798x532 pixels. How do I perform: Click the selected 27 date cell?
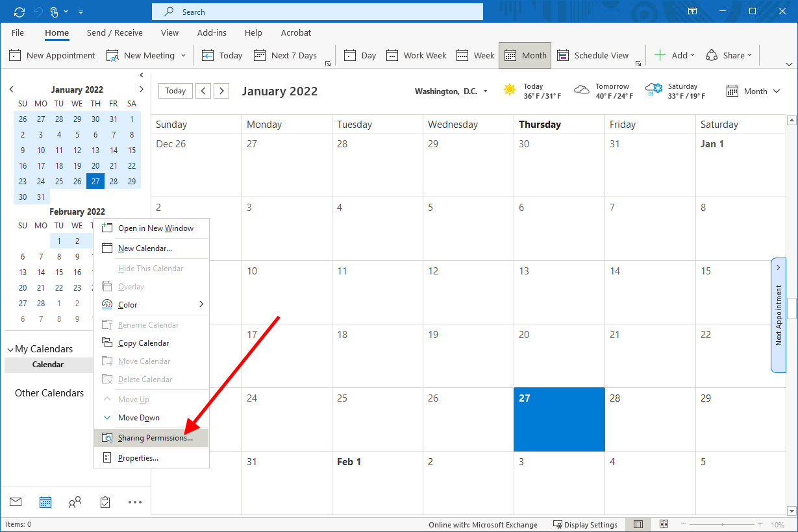click(559, 419)
